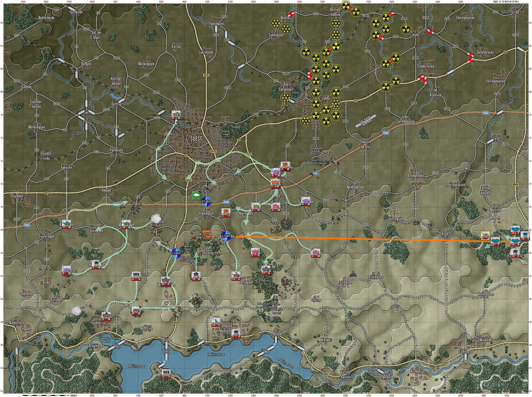The image size is (532, 397).
Task: Select the unit counter on the Möhnesee bridge south of Delecke
Action: (x=166, y=373)
